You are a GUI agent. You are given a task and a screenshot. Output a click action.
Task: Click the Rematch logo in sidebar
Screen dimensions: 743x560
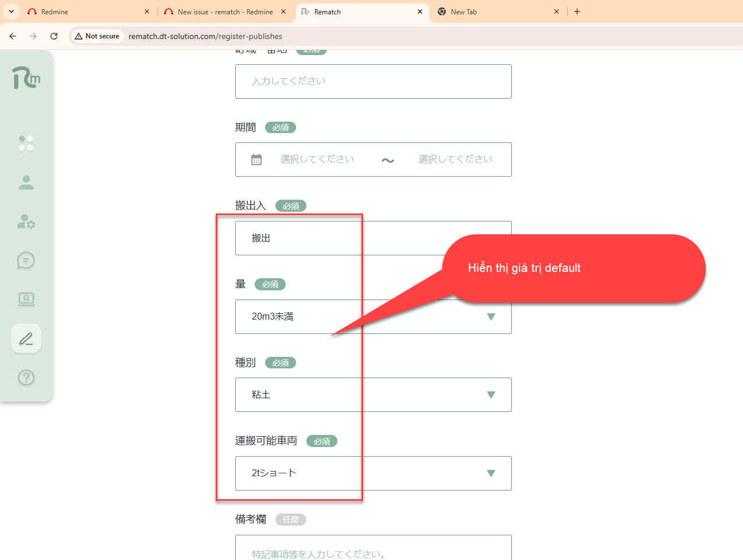coord(26,78)
